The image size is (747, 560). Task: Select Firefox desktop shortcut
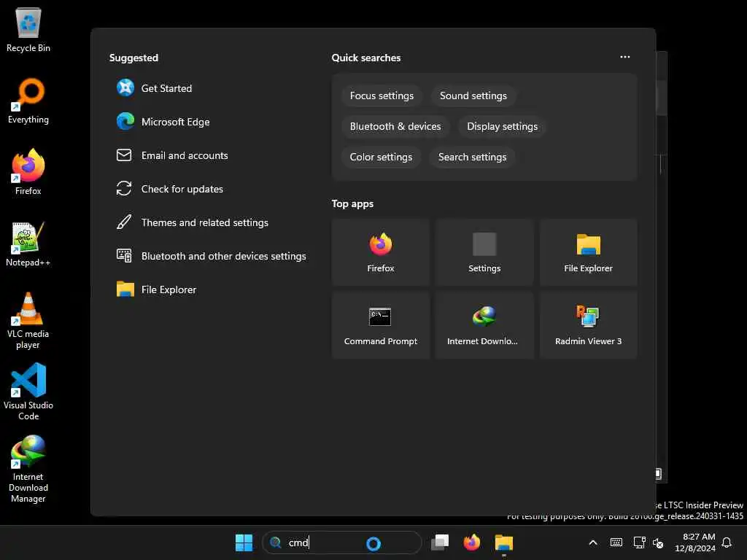point(28,172)
